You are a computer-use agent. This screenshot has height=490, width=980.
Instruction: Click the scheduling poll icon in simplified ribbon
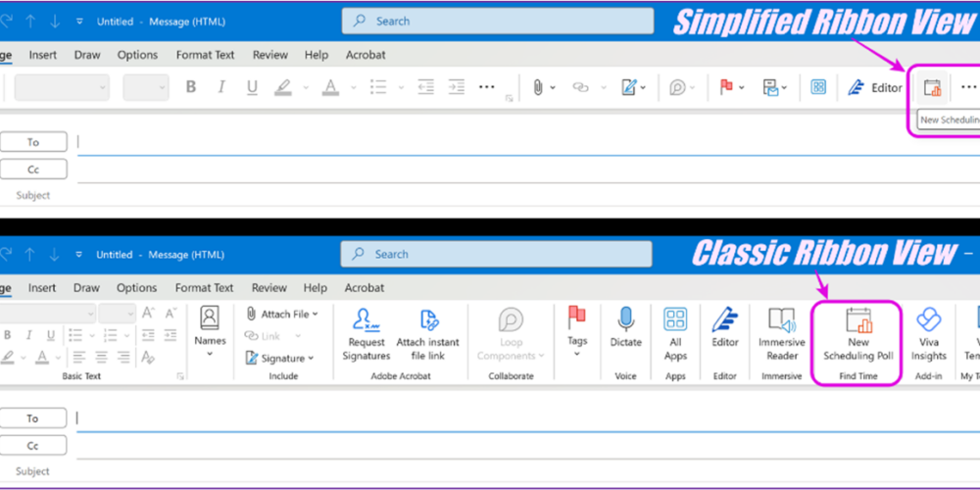(x=932, y=88)
